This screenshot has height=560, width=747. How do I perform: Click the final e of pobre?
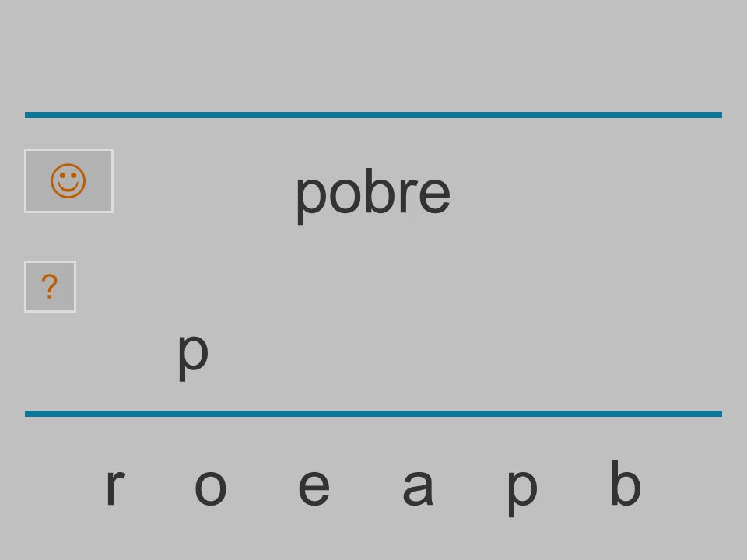pyautogui.click(x=434, y=196)
